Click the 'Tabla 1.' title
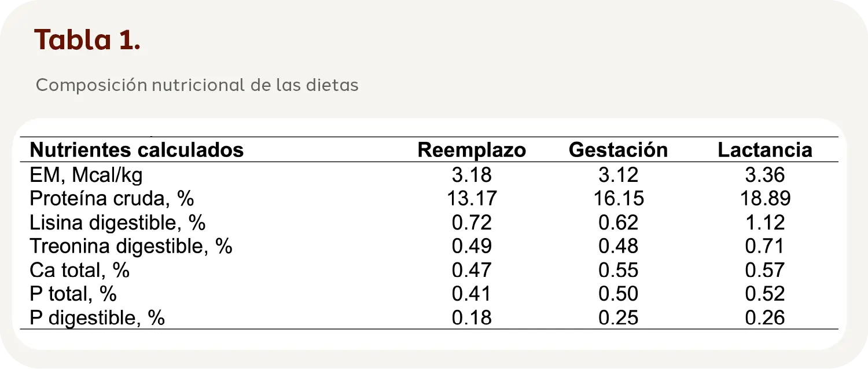 (x=87, y=39)
